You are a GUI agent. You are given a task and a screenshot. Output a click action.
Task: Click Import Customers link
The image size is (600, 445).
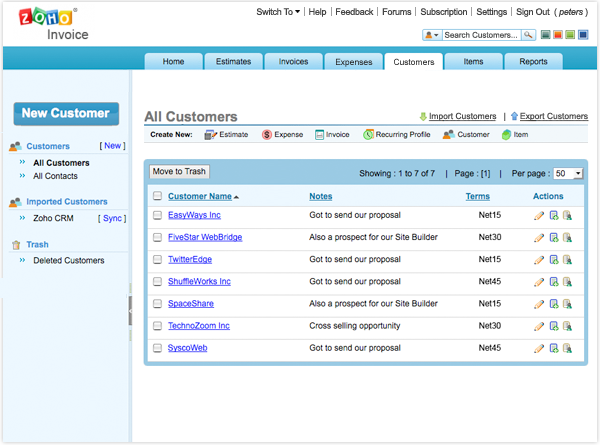click(x=462, y=116)
